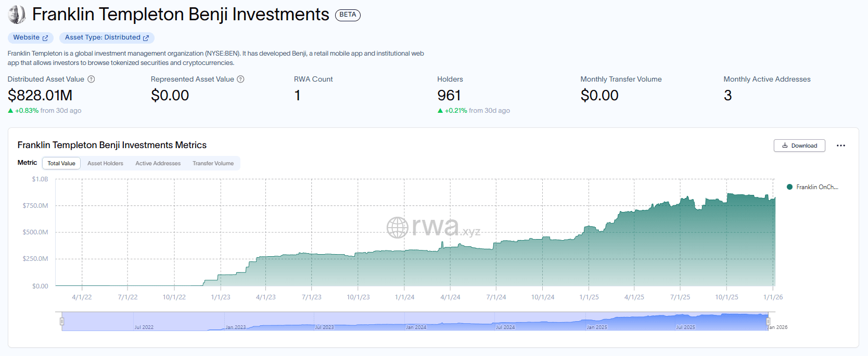This screenshot has width=868, height=356.
Task: Toggle the Franklin OnCh... legend series
Action: coord(812,187)
